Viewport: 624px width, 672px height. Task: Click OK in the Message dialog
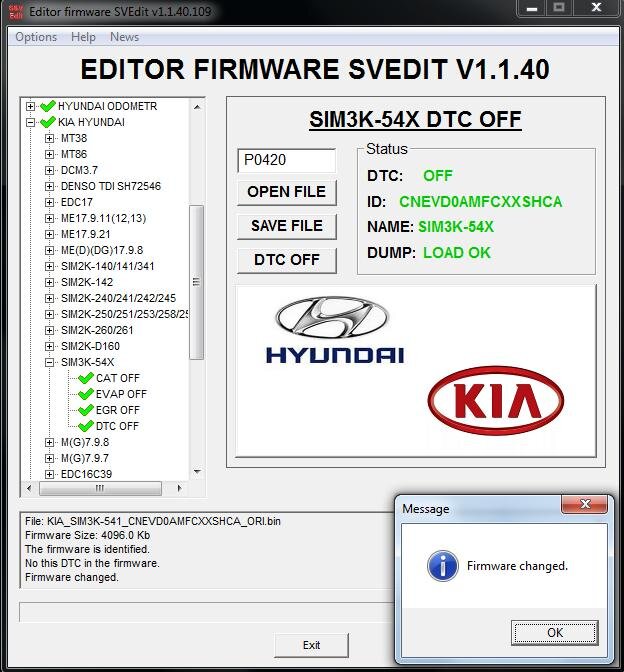tap(555, 633)
